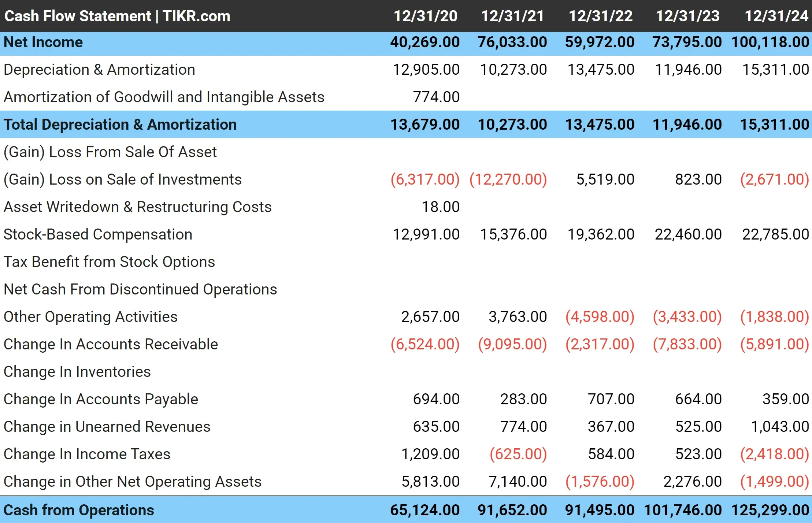This screenshot has height=523, width=812.
Task: Click the Cash from Operations row label
Action: [79, 510]
